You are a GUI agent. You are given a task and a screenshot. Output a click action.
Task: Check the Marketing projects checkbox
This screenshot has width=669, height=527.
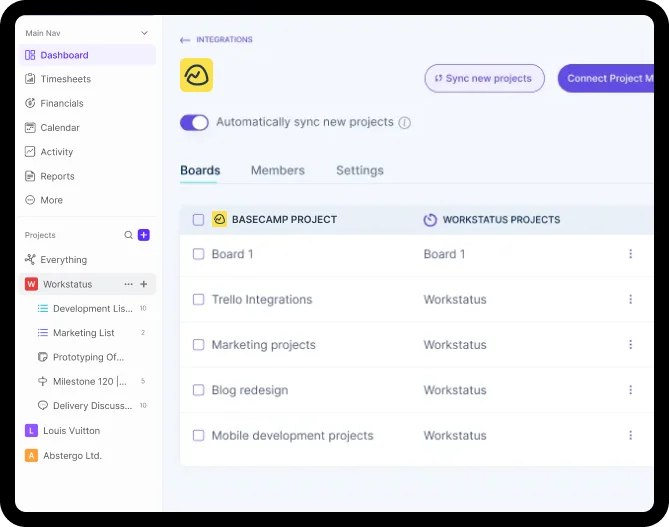(198, 344)
